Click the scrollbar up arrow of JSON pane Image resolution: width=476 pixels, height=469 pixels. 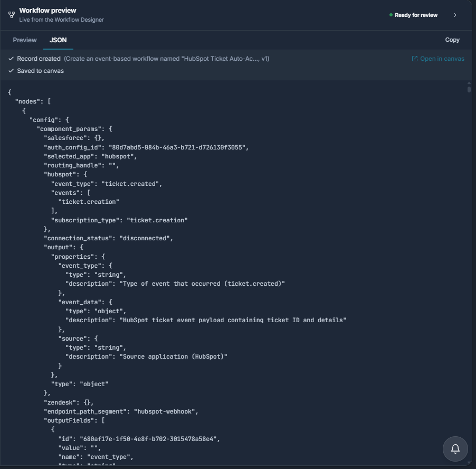tap(469, 83)
